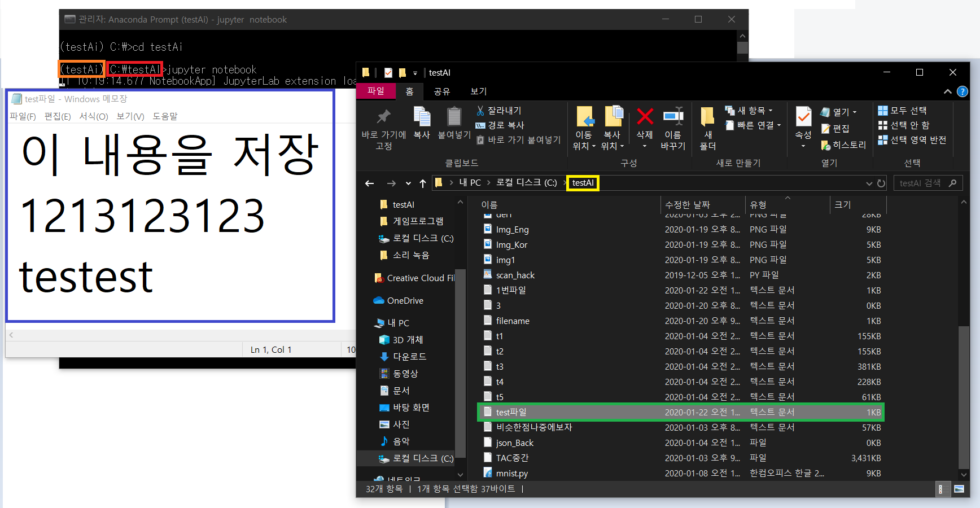Switch to the Home (홈) ribbon tab
The image size is (980, 508).
[x=410, y=91]
